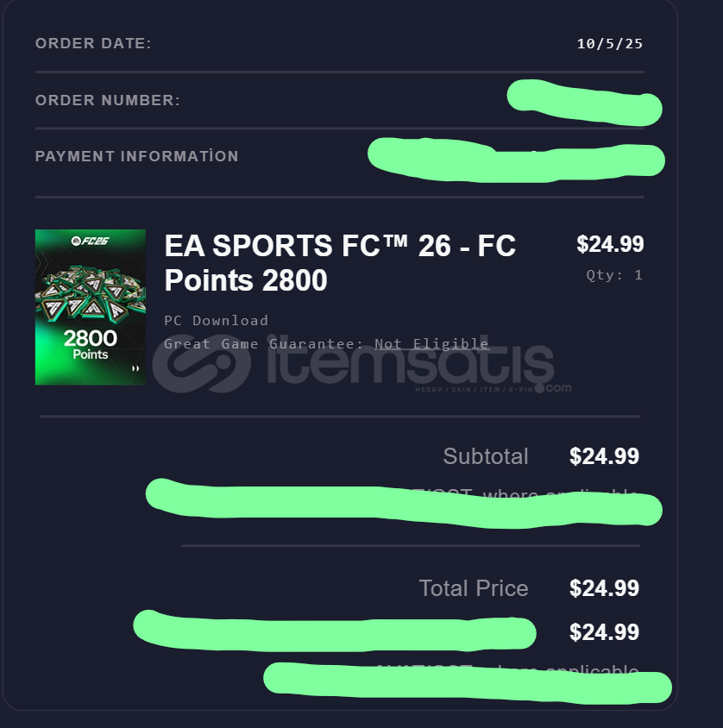Screen dimensions: 723x728
Task: Click the Subtotal label
Action: coord(486,456)
